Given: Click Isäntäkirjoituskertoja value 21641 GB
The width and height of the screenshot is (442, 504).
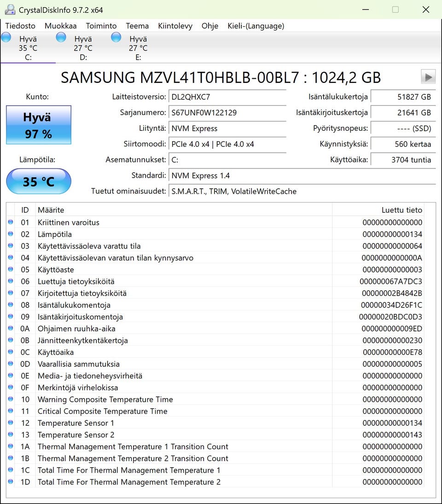Looking at the screenshot, I should point(403,112).
